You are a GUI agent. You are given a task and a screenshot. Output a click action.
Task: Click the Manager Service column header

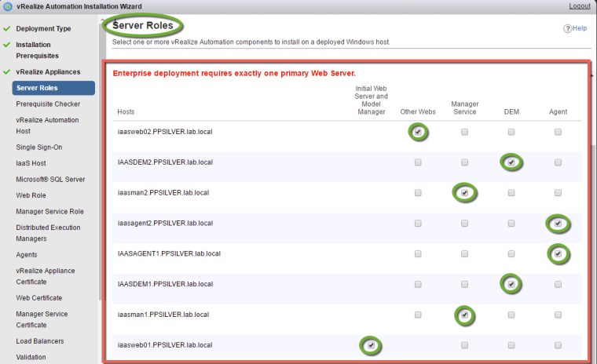[464, 108]
